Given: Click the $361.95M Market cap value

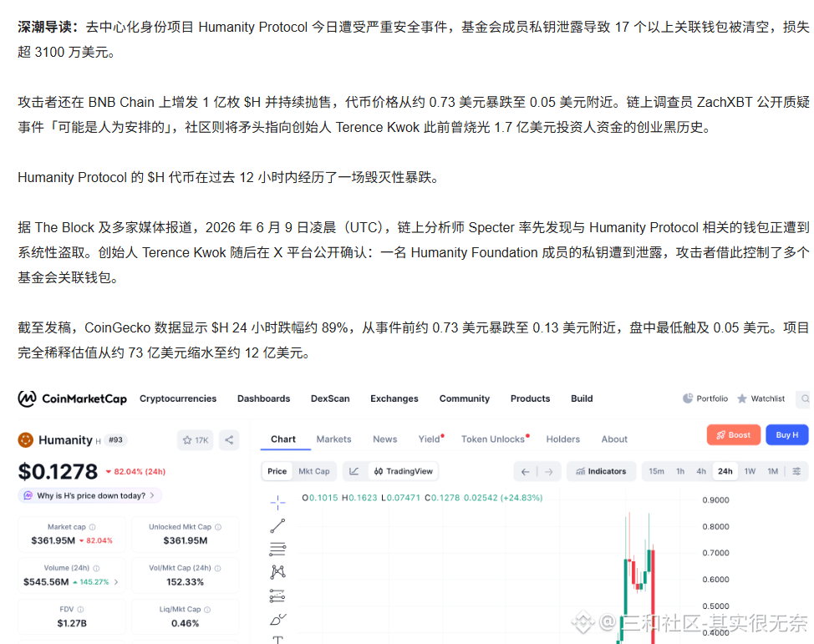Looking at the screenshot, I should tap(53, 540).
